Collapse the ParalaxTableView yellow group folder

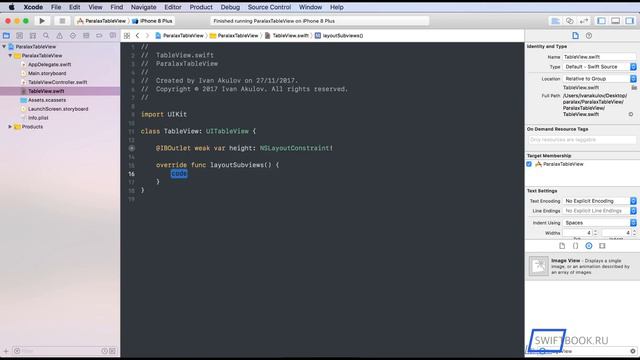click(10, 56)
